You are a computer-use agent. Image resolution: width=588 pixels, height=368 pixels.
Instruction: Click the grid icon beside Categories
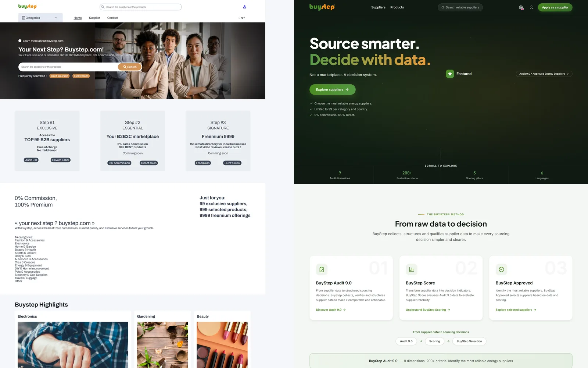click(x=24, y=18)
